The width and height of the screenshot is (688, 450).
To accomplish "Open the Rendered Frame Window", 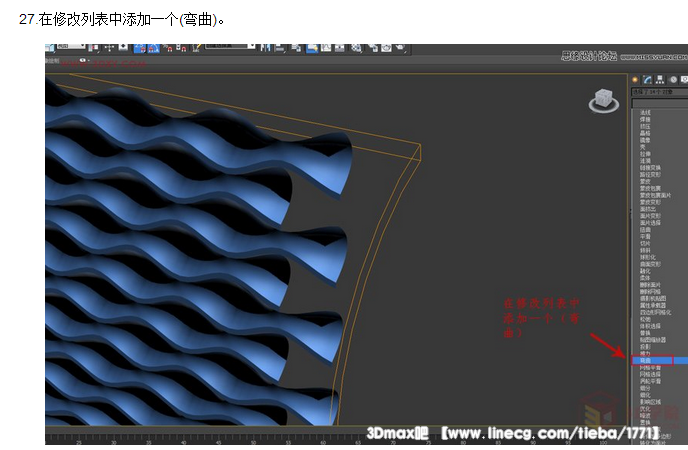I will point(386,47).
